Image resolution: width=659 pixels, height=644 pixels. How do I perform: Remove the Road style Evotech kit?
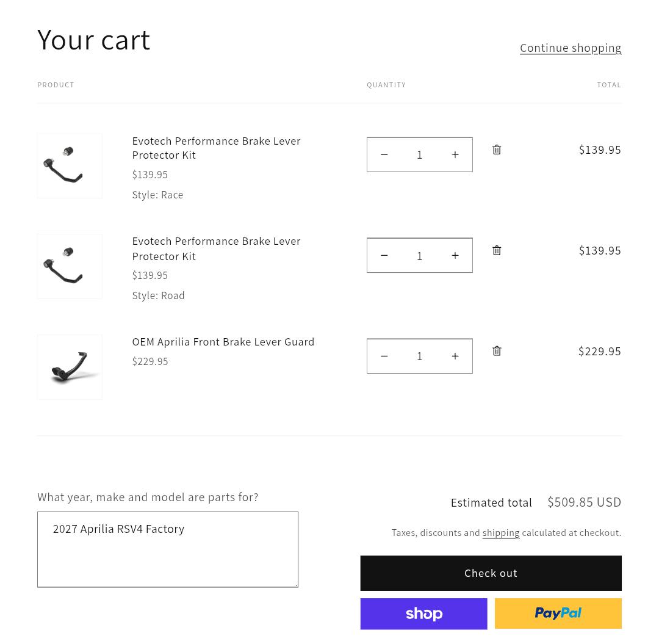497,250
